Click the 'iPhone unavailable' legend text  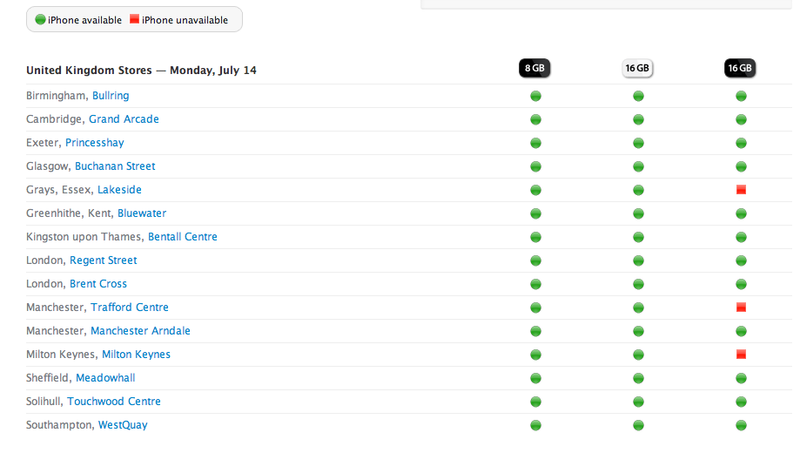[x=185, y=20]
